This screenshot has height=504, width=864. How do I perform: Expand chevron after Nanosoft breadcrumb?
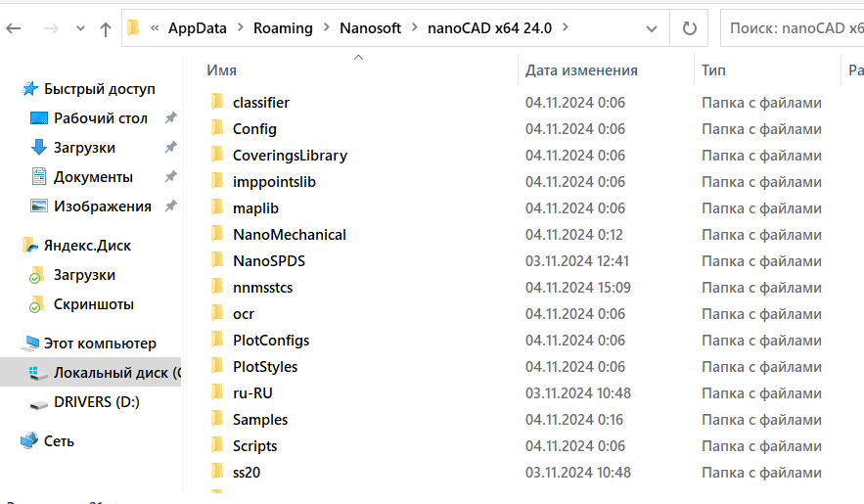[x=414, y=27]
